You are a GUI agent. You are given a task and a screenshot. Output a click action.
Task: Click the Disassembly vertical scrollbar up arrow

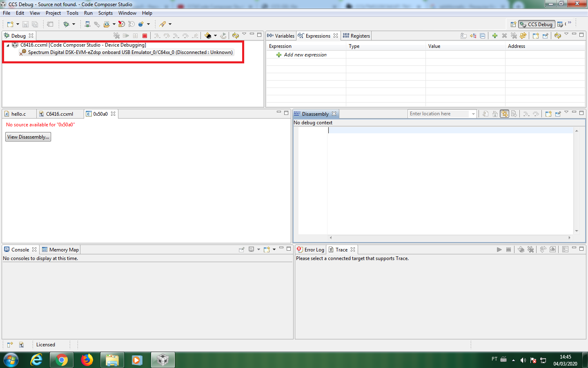[577, 131]
